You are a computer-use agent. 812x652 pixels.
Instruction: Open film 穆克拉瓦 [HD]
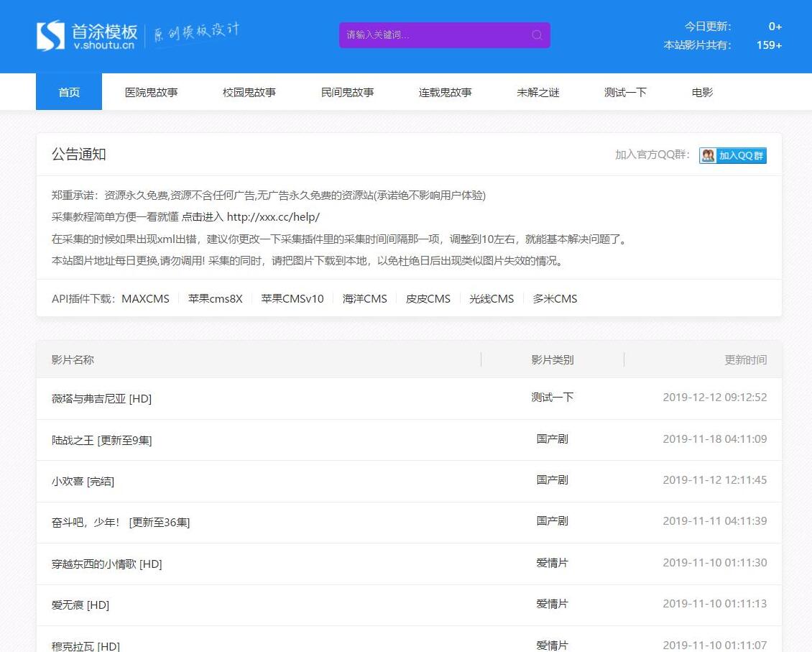[86, 646]
